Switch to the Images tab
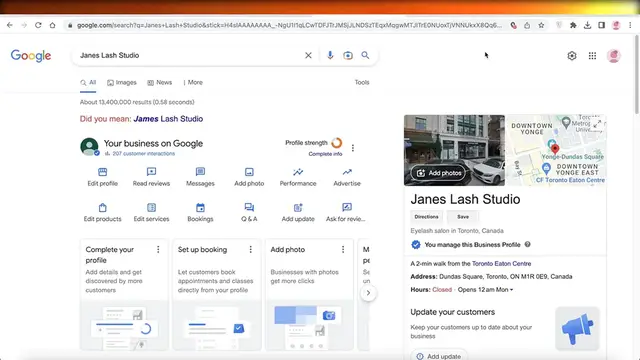The width and height of the screenshot is (640, 360). (122, 82)
